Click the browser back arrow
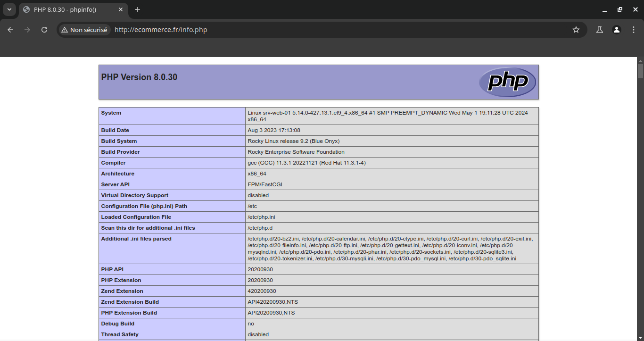This screenshot has height=341, width=644. click(10, 30)
